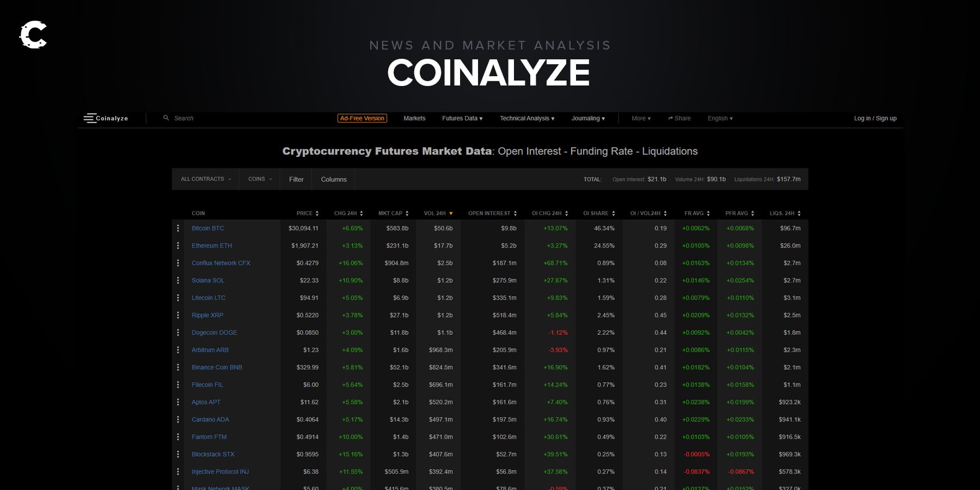Open row options for Fantom FTM
Screen dimensions: 980x490
(x=178, y=437)
